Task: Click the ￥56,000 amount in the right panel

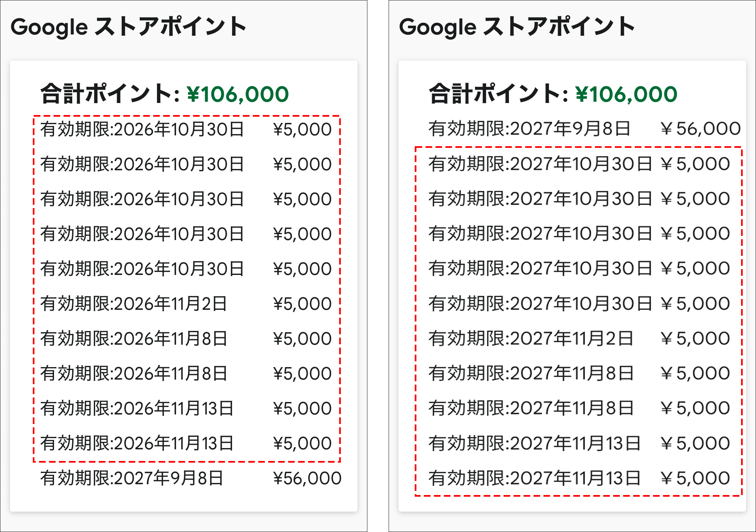Action: click(700, 129)
